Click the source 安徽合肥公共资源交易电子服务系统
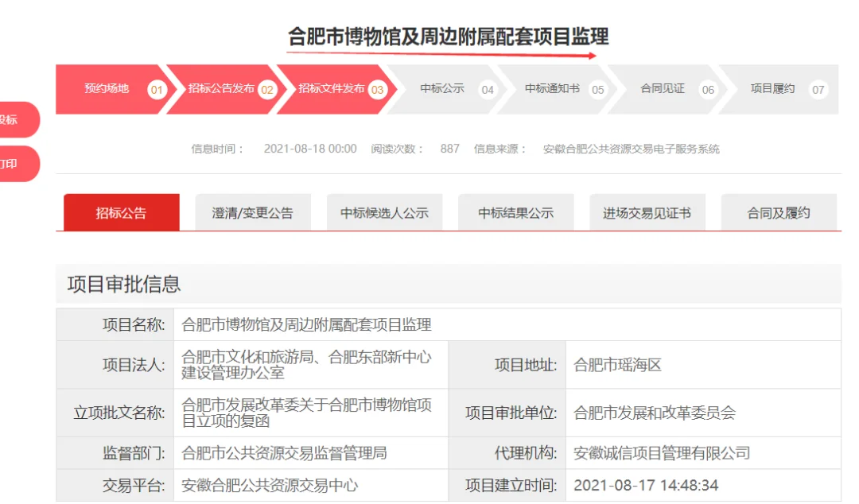The image size is (859, 504). point(631,149)
